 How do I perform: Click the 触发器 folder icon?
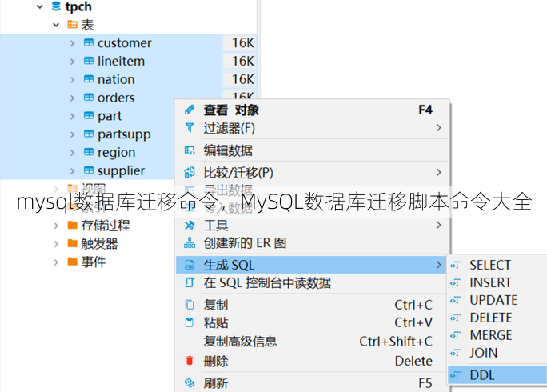73,243
